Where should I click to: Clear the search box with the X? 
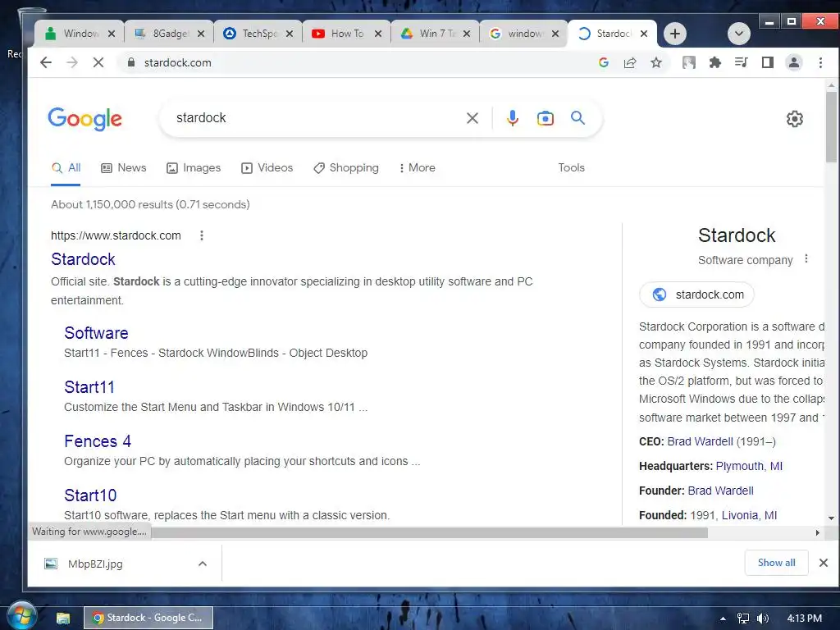tap(472, 118)
